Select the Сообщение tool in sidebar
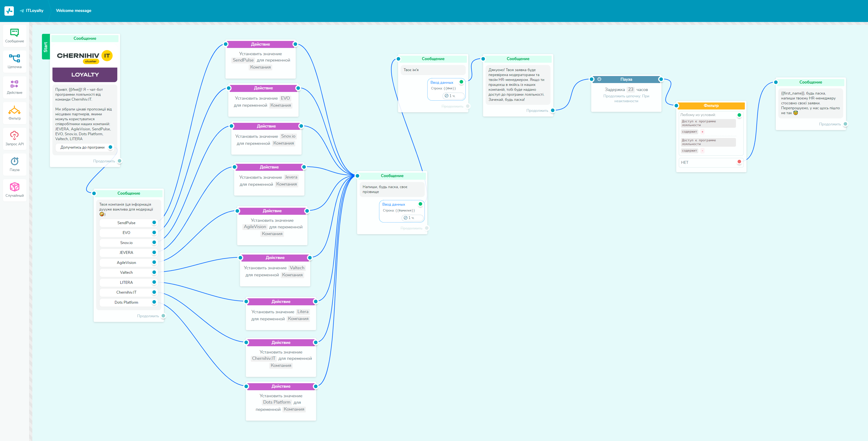Screen dimensions: 868x441 pos(15,36)
